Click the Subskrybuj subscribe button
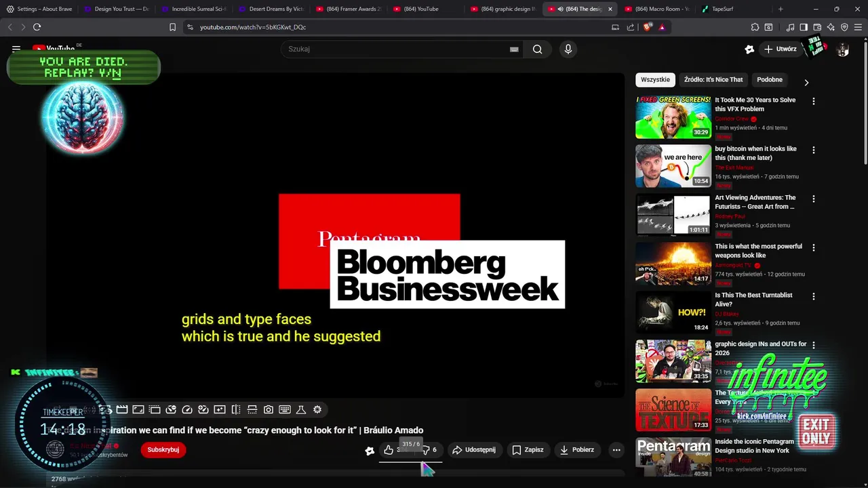868x488 pixels. [163, 450]
